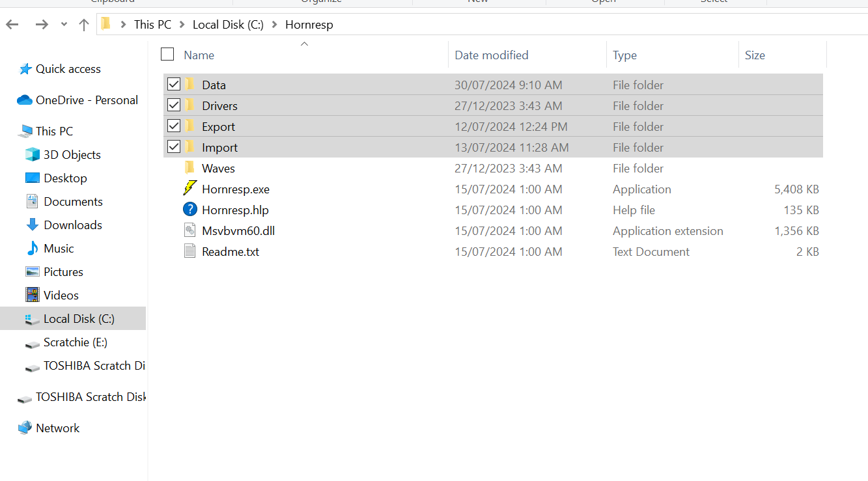Click the 3D Objects cube icon
This screenshot has height=481, width=868.
pos(33,154)
